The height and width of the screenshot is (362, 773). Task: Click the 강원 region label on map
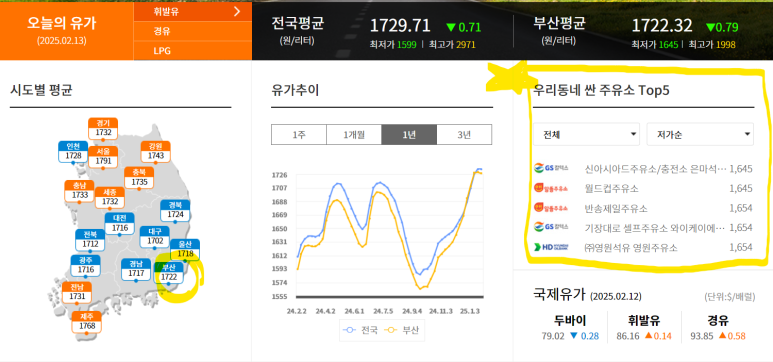click(155, 152)
